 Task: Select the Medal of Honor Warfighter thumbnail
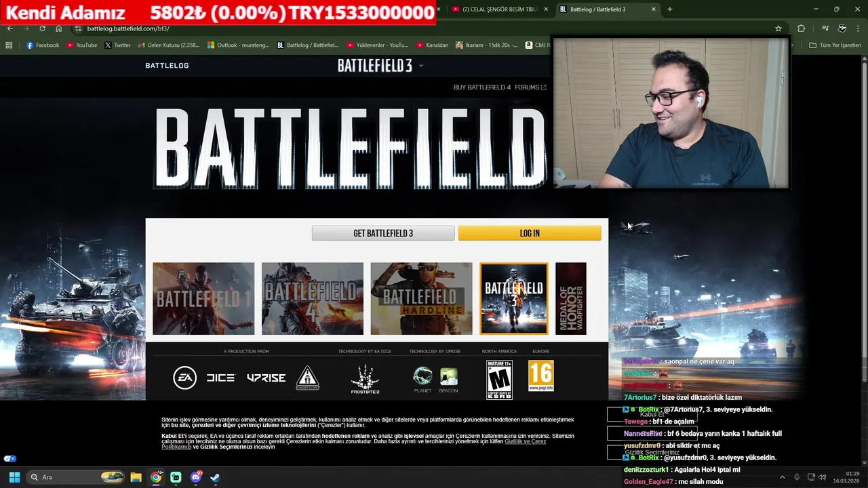pos(571,298)
